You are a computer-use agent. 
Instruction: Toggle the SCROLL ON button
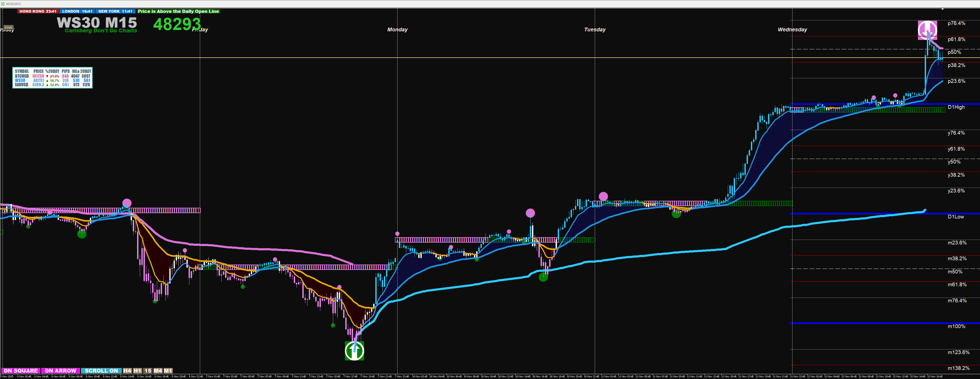[101, 371]
